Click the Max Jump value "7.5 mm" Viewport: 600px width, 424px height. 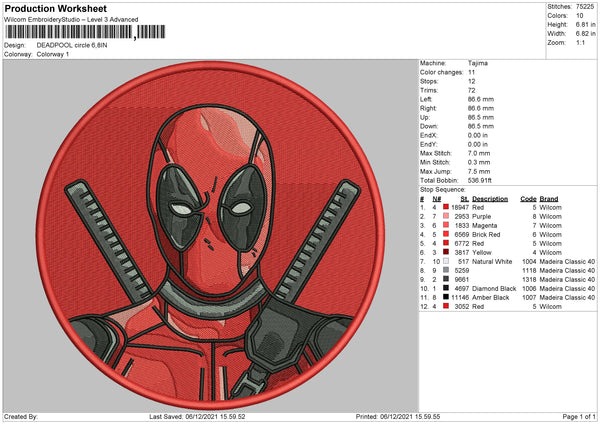(x=479, y=171)
